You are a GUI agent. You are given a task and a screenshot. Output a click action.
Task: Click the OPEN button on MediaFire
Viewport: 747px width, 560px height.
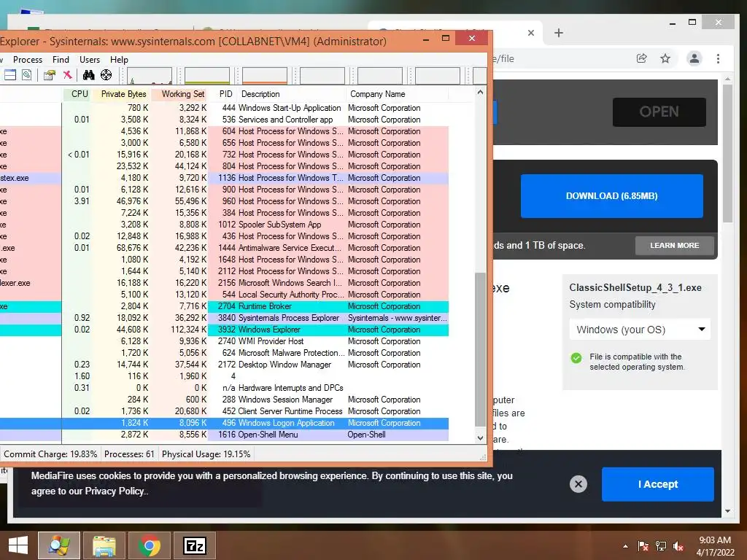point(659,112)
